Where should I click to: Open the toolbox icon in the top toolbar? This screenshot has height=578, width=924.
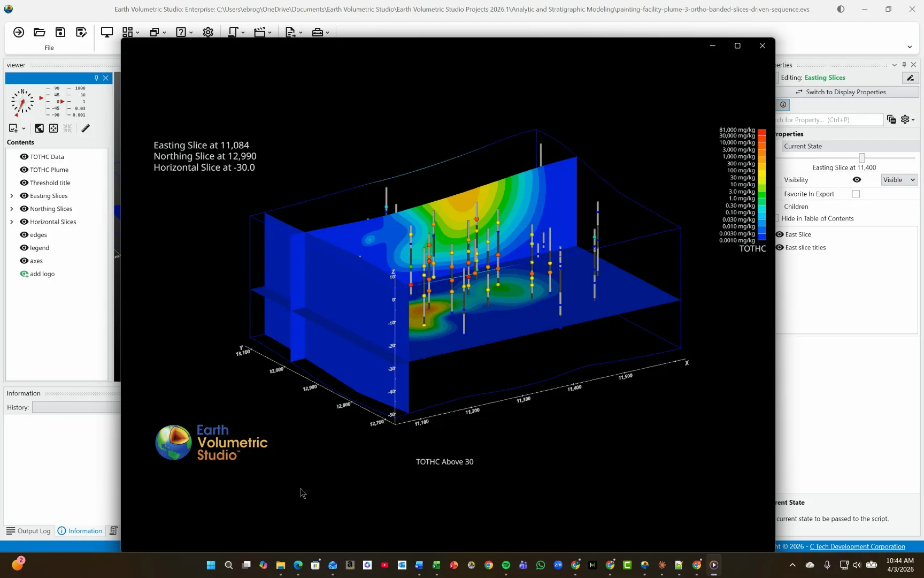pos(318,32)
